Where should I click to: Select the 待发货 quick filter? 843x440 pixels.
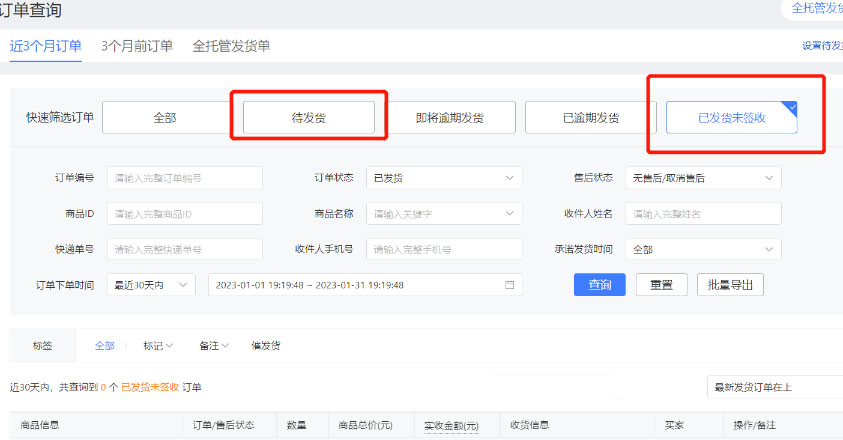point(309,117)
